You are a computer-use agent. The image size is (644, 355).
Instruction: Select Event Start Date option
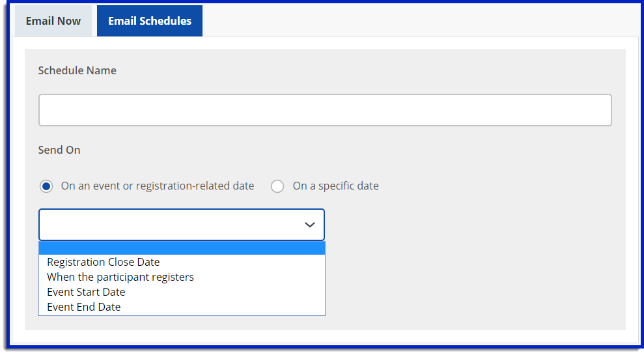(x=86, y=292)
